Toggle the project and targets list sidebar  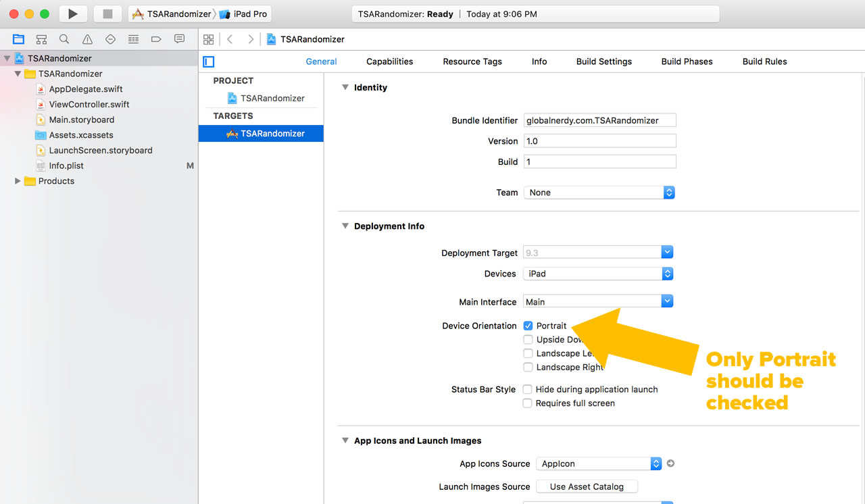tap(209, 61)
